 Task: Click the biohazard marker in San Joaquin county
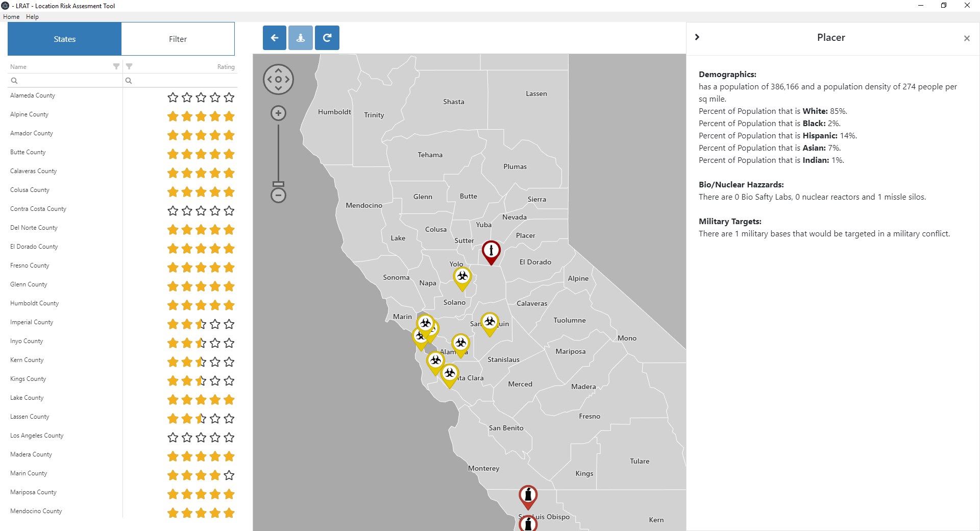pyautogui.click(x=489, y=322)
